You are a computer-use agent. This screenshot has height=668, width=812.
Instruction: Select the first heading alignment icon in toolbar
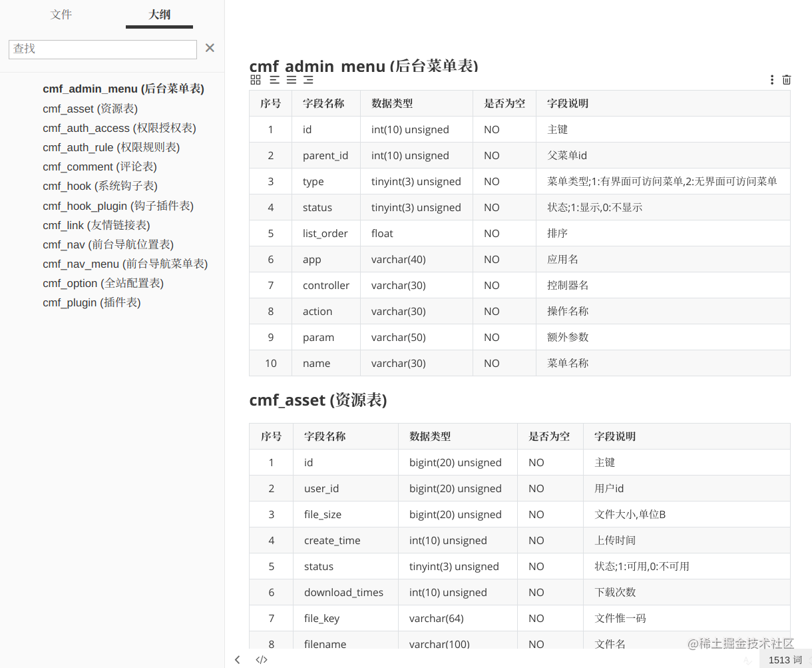(x=274, y=79)
